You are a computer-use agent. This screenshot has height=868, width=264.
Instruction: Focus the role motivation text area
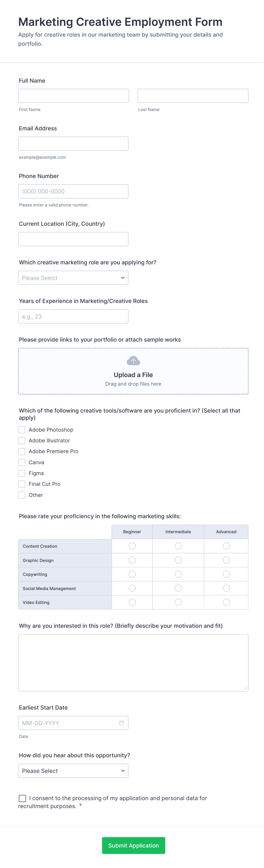tap(133, 662)
